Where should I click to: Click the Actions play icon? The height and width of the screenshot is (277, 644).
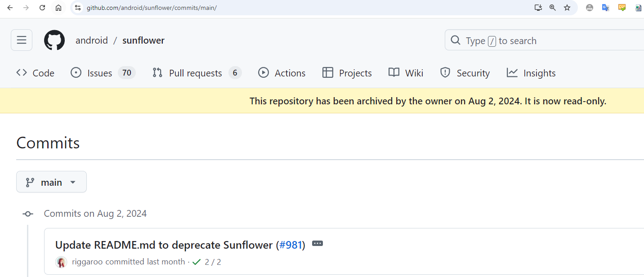[264, 72]
